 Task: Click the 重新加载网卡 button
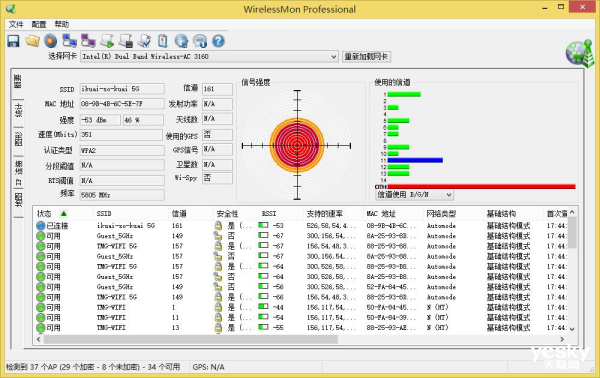pos(366,57)
